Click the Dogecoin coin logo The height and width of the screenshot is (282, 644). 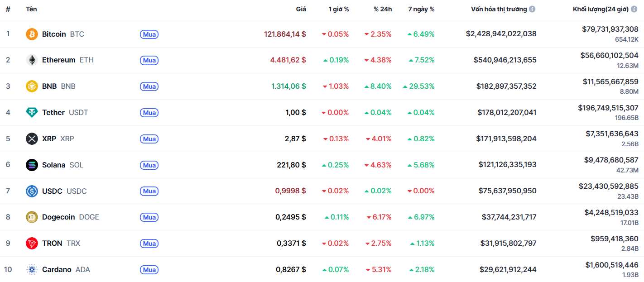click(x=32, y=217)
